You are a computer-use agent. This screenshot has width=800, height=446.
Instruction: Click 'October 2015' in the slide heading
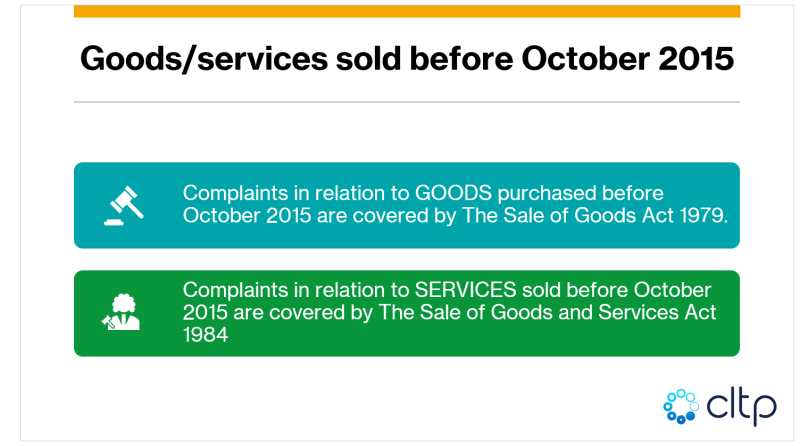click(x=628, y=58)
